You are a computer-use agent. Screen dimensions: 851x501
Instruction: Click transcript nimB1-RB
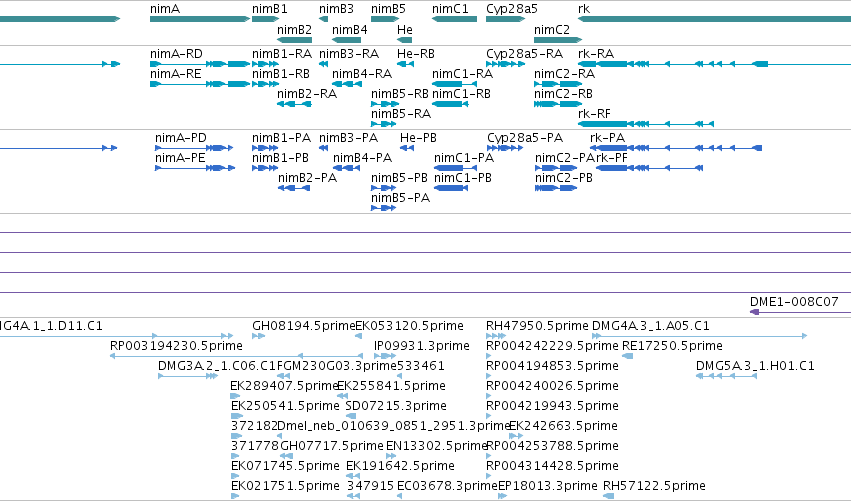(265, 84)
